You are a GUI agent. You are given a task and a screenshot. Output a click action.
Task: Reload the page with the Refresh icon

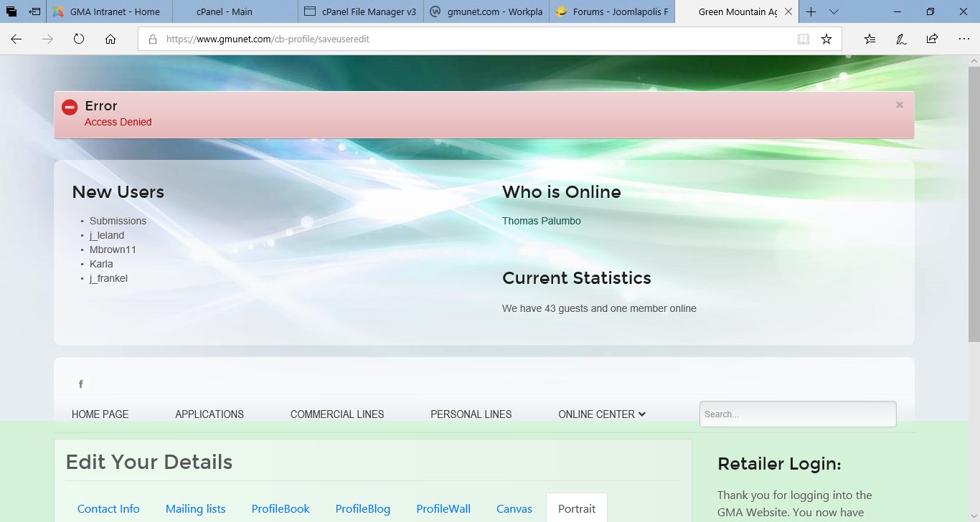click(x=79, y=39)
